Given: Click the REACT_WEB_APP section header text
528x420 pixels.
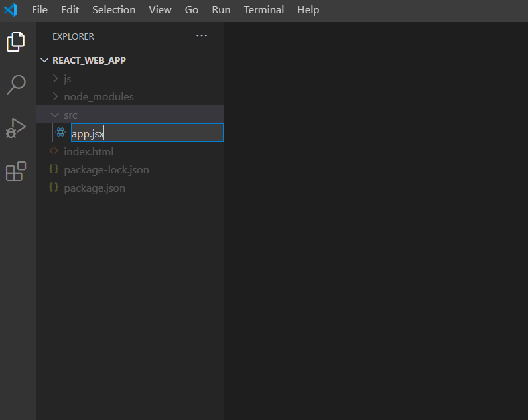Looking at the screenshot, I should [90, 60].
